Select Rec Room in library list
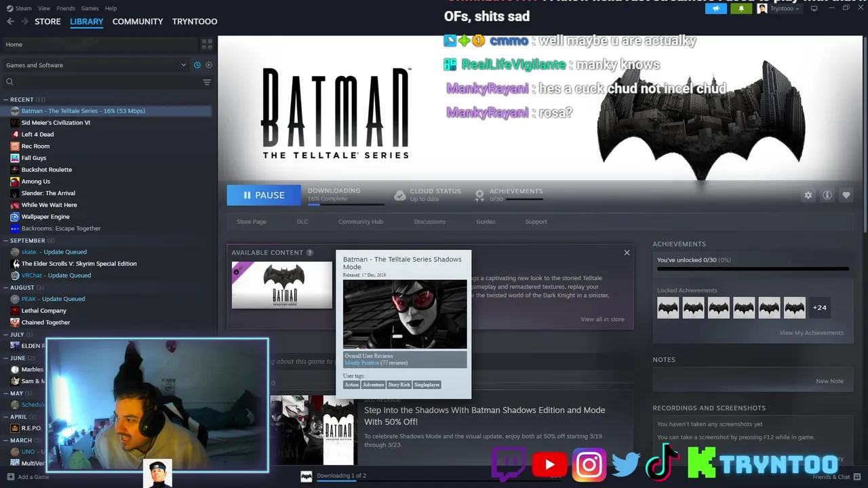868x488 pixels. click(x=35, y=146)
